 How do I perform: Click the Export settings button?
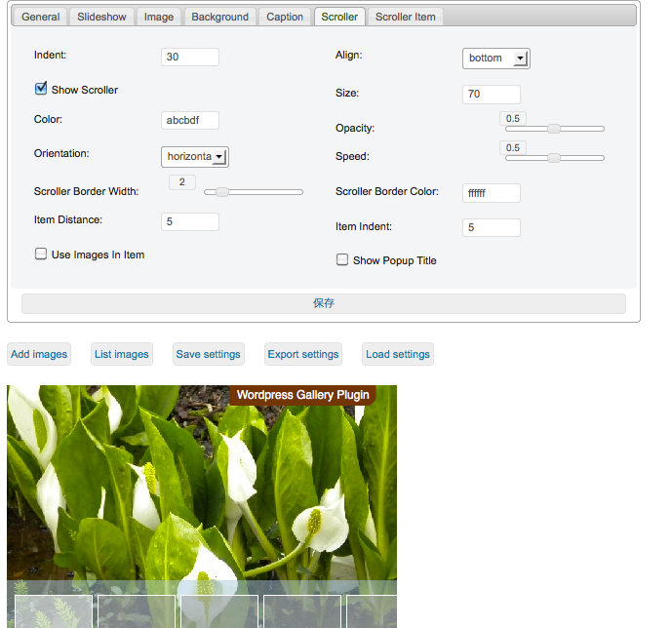[303, 354]
